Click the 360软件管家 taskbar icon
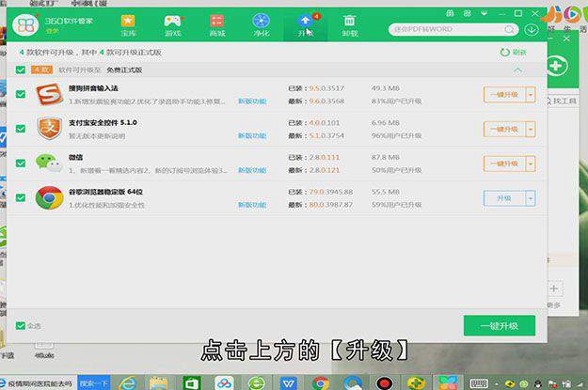588x390 pixels. [448, 382]
